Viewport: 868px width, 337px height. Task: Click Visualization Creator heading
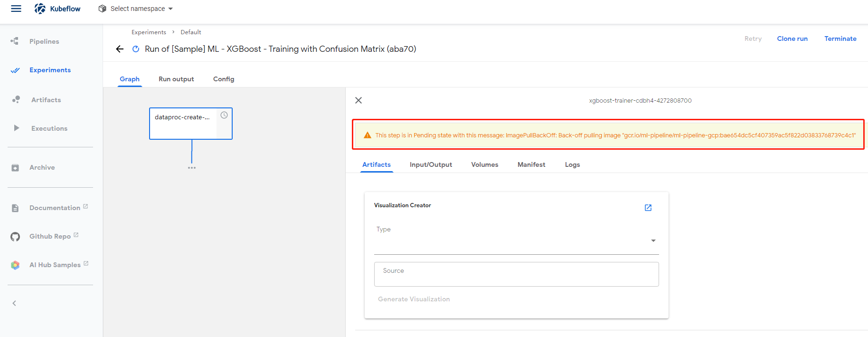[402, 205]
